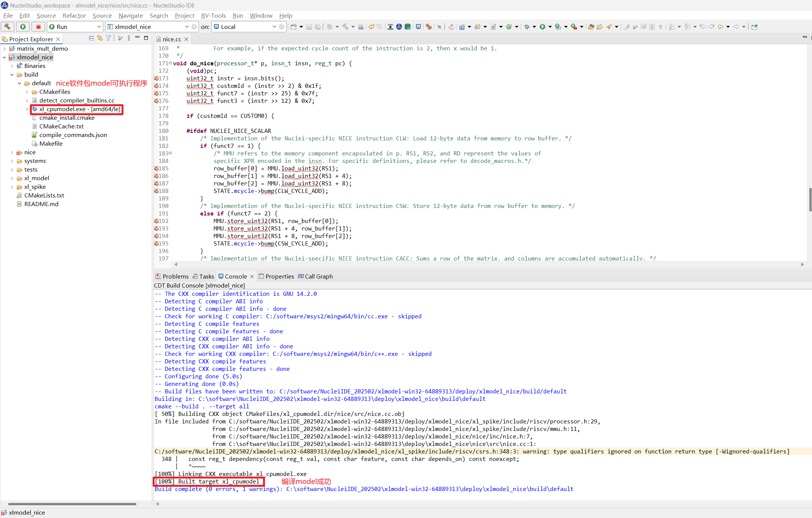Open the Refactor menu
812x518 pixels.
74,15
